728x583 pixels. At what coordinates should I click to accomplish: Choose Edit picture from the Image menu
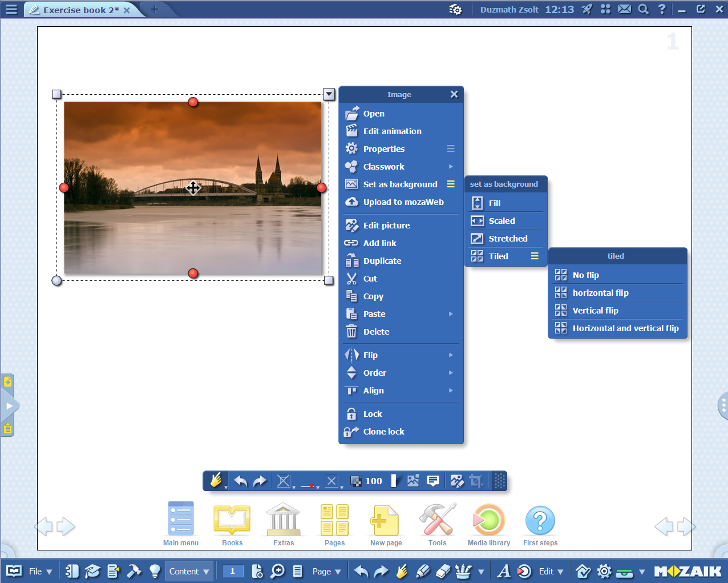click(x=386, y=226)
